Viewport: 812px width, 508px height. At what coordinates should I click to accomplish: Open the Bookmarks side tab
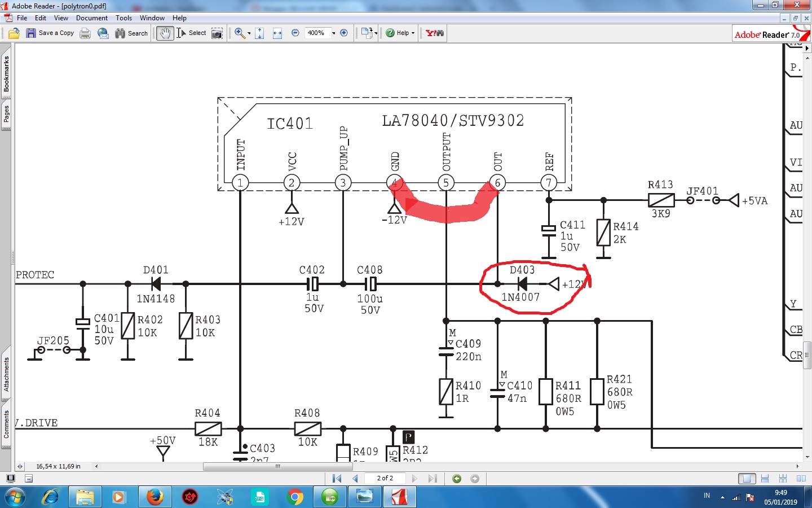6,74
